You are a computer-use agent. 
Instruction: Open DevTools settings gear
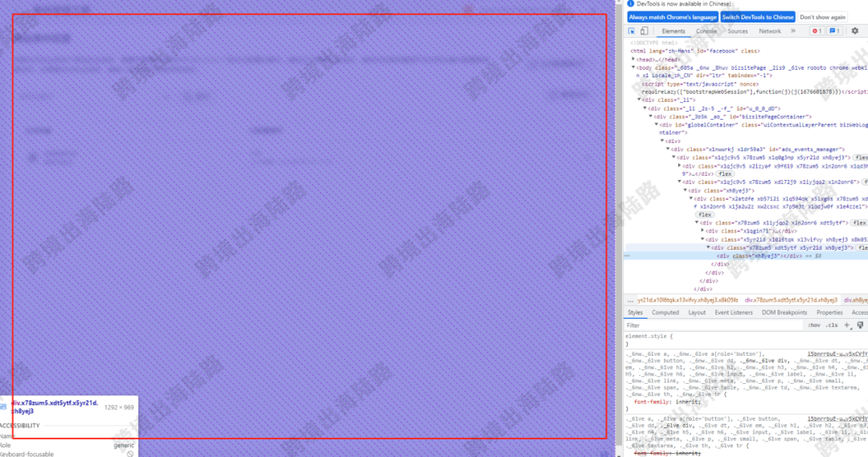(854, 31)
